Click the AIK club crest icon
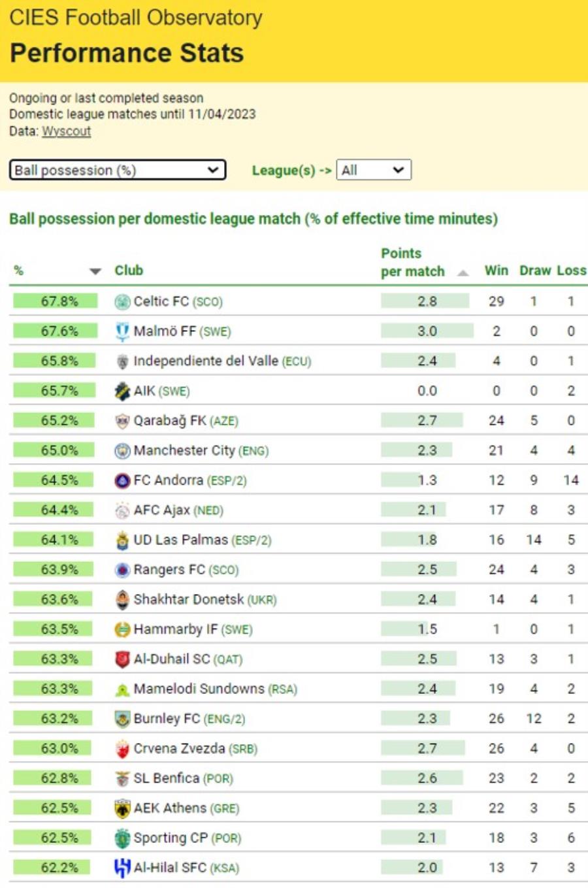 click(x=122, y=391)
